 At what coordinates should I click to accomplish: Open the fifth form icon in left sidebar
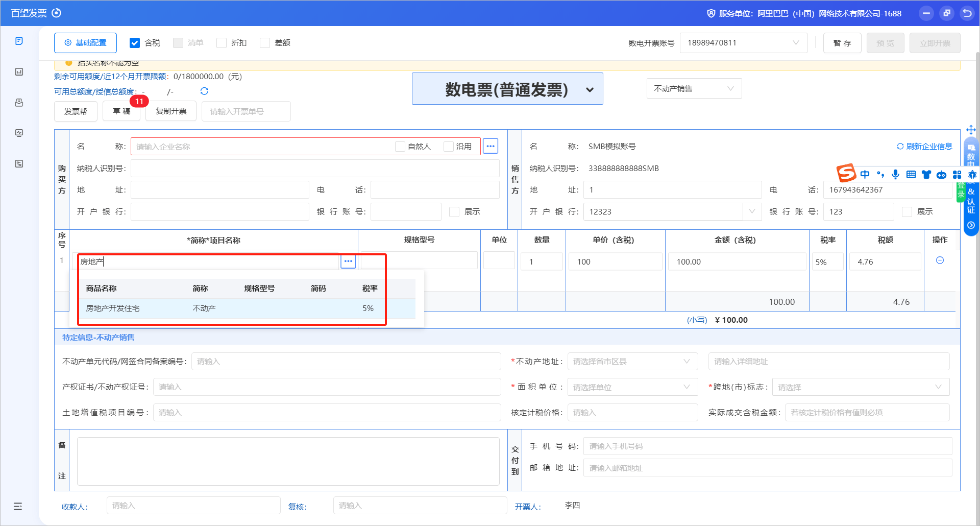tap(19, 163)
